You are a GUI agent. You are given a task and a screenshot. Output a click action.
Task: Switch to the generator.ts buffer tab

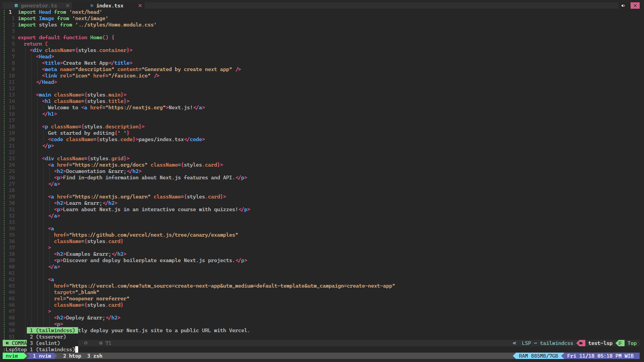(38, 5)
